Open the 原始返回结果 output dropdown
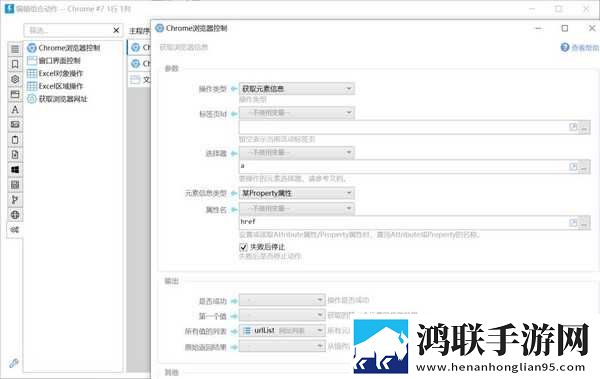Image resolution: width=600 pixels, height=379 pixels. 282,346
